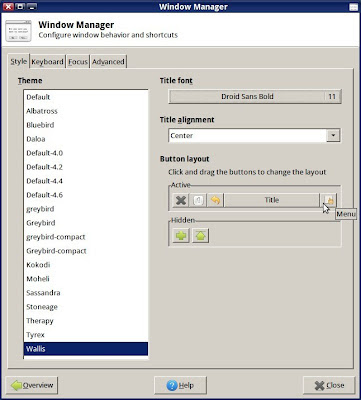Click the titlebar maximize button
This screenshot has width=361, height=400.
20,6
